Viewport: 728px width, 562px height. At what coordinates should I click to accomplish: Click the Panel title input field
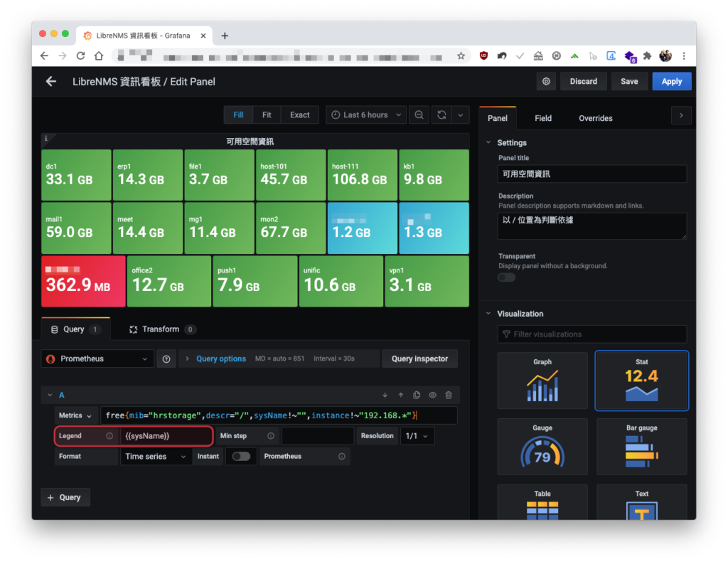pyautogui.click(x=592, y=174)
